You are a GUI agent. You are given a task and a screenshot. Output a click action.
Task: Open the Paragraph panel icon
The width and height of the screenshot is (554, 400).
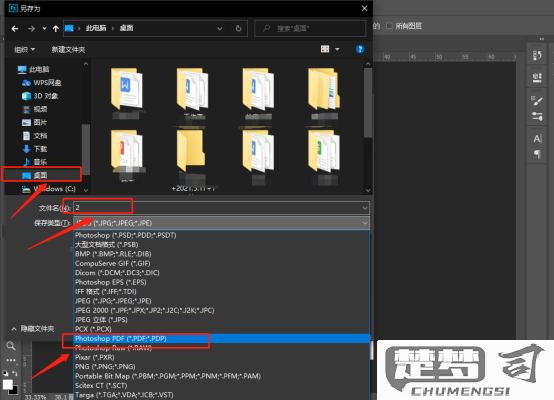537,154
